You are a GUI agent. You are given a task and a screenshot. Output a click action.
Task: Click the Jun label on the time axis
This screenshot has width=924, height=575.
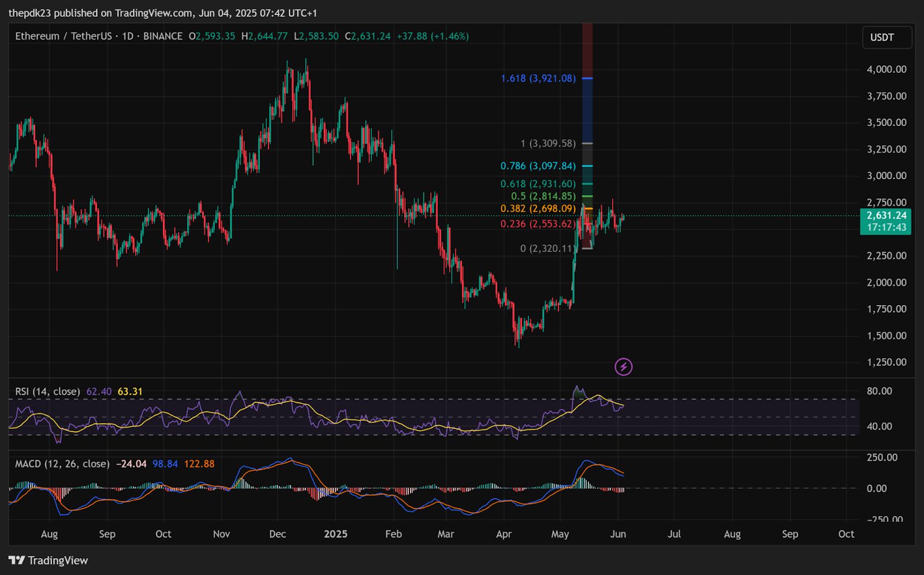617,534
